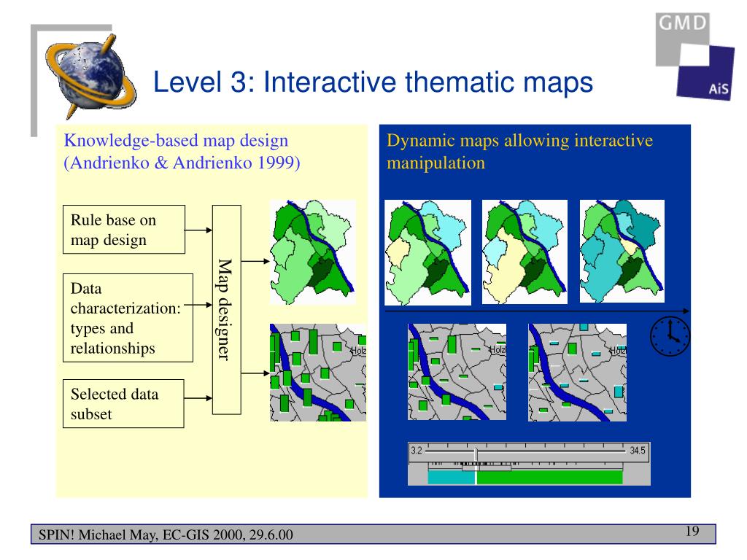This screenshot has height=560, width=747.
Task: Click the green segment of the slider bar
Action: point(550,477)
